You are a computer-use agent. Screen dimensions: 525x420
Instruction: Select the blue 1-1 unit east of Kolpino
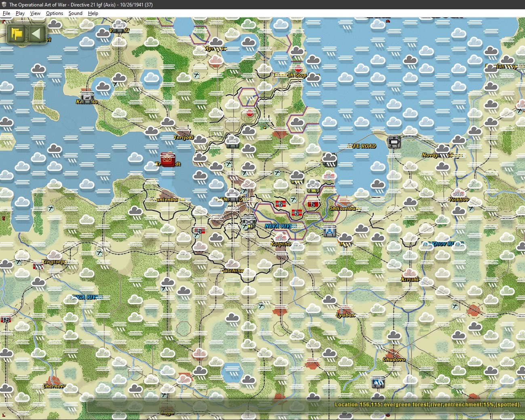[x=329, y=231]
